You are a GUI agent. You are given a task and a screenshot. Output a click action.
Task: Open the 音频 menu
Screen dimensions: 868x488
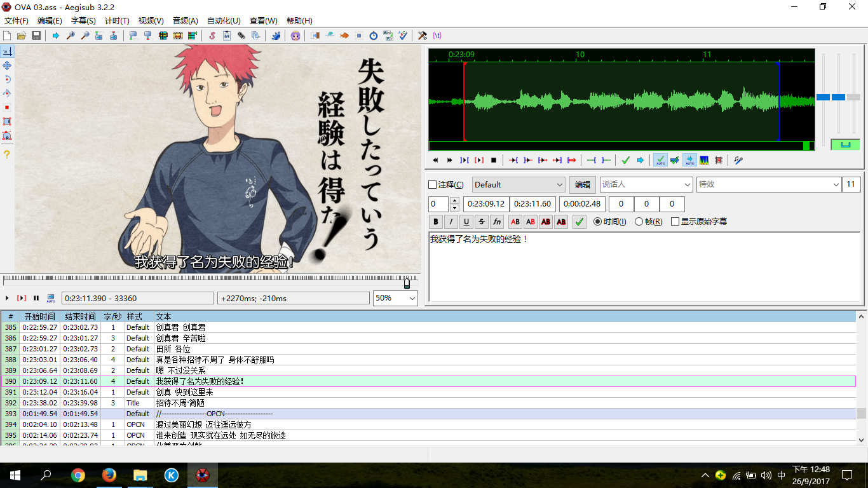(185, 21)
